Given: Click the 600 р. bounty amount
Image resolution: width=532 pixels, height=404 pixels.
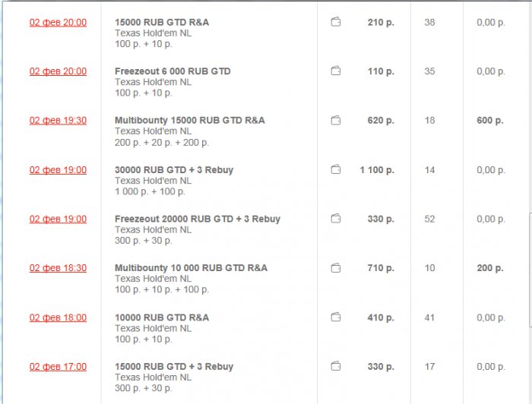Looking at the screenshot, I should [489, 121].
